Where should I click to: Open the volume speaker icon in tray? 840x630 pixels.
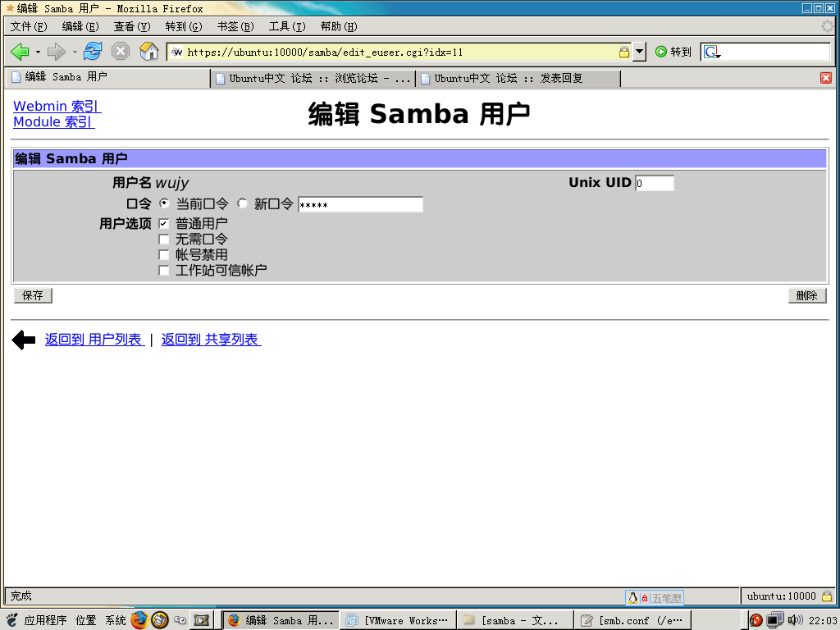[795, 620]
